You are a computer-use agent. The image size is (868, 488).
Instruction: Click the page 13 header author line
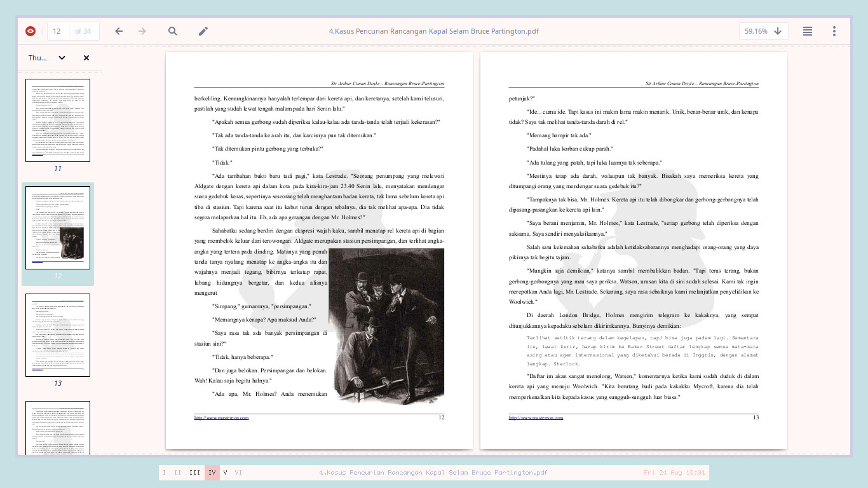(702, 83)
